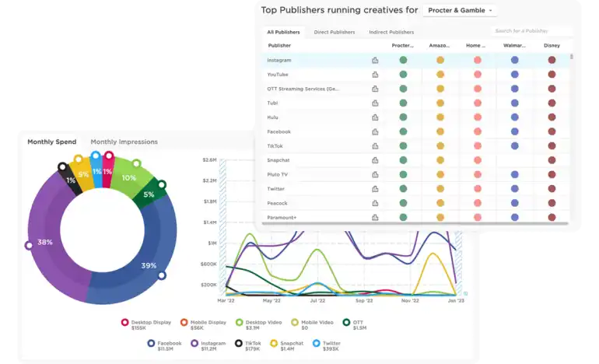Click the Walmart column header
The image size is (599, 364).
point(514,45)
